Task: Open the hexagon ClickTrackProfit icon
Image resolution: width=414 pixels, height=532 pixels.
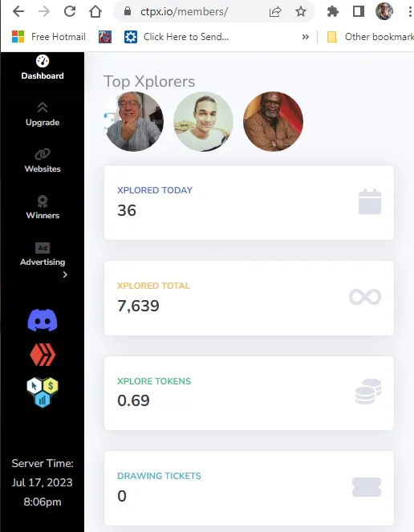Action: pyautogui.click(x=43, y=392)
